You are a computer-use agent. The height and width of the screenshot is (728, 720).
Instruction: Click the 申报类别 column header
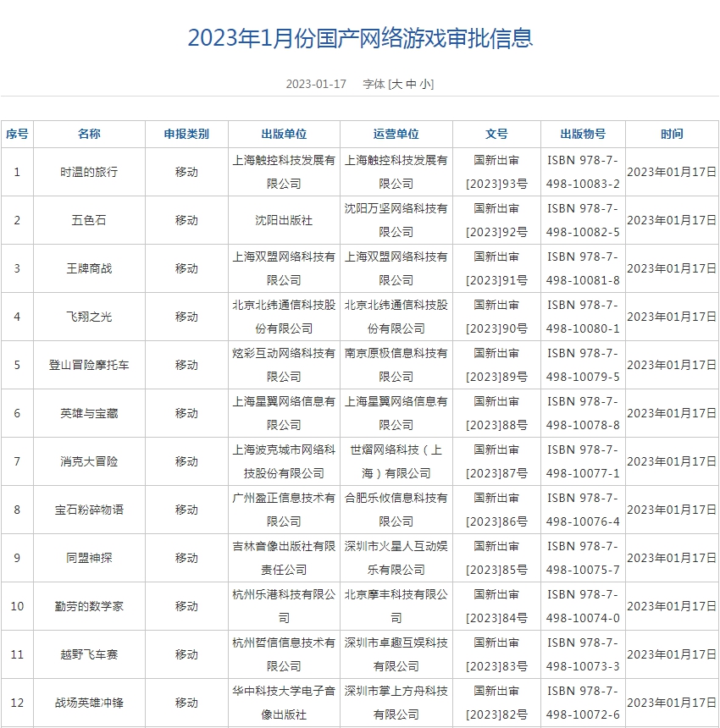186,135
